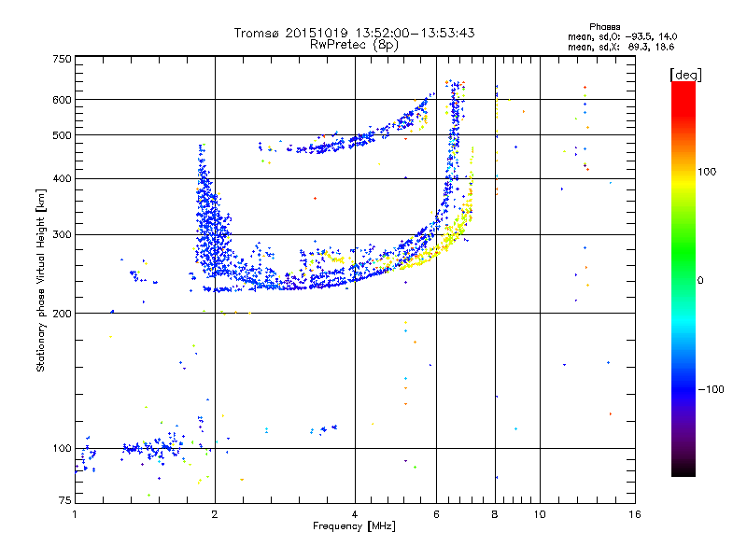Screen dimensions: 747x560
Task: Click the y-axis tick label '750'
Action: click(62, 59)
